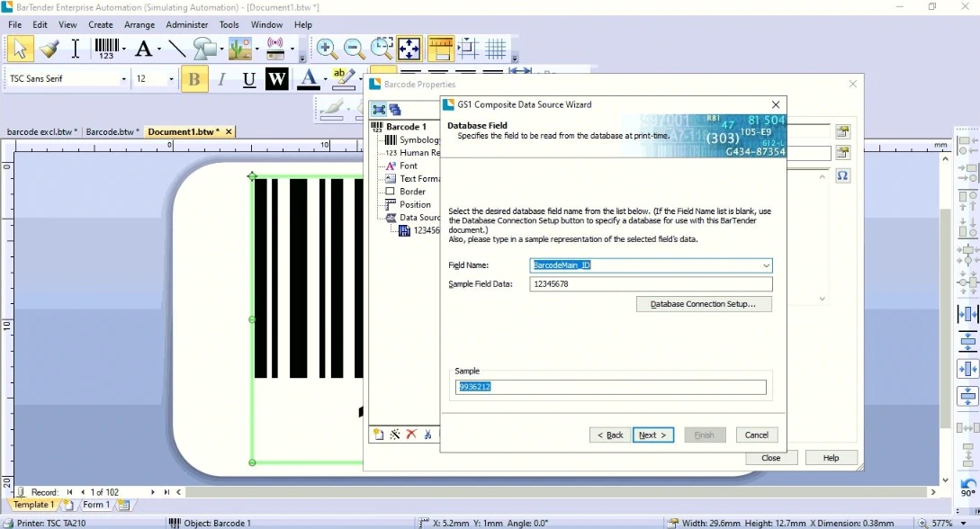This screenshot has width=980, height=529.
Task: Click Close in Barcode Properties dialog
Action: click(x=770, y=458)
